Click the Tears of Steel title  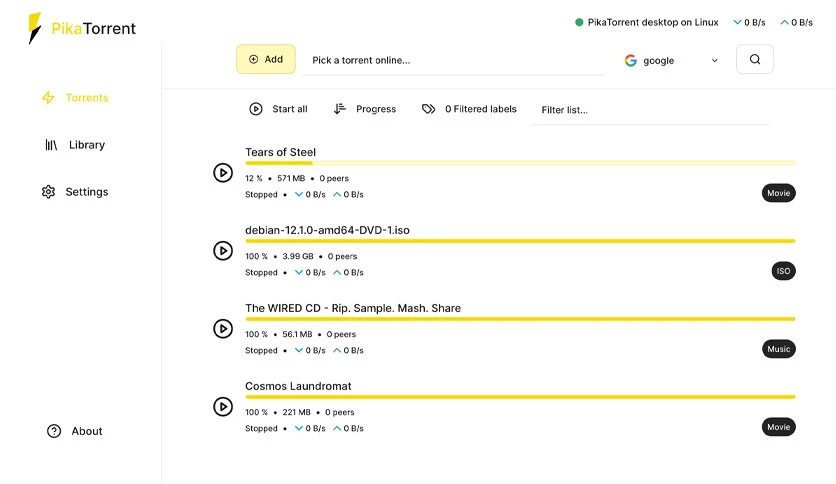point(280,152)
